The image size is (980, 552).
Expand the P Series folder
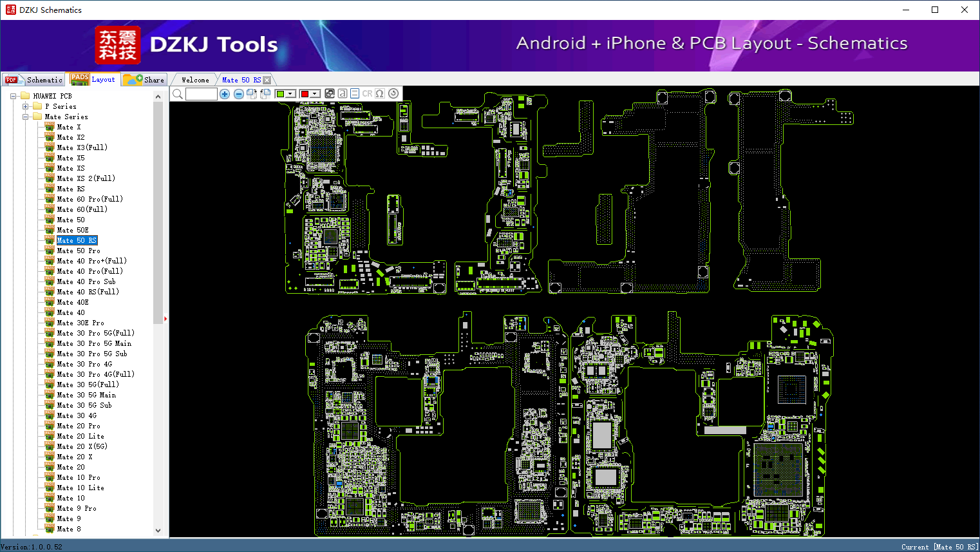click(25, 106)
